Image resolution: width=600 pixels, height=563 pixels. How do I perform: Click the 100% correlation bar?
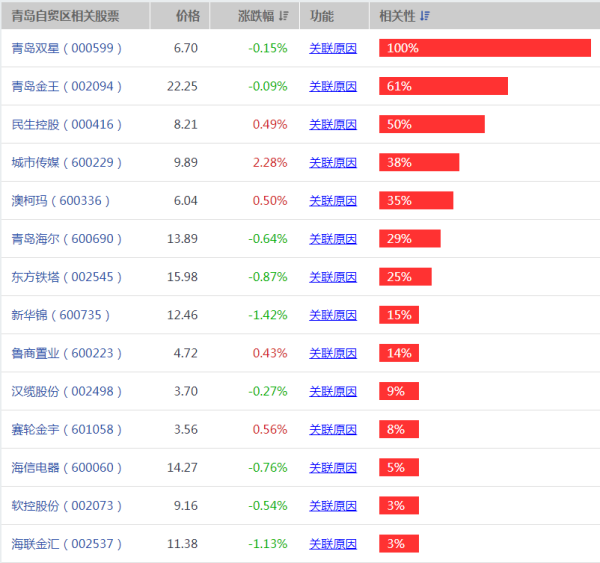(485, 48)
